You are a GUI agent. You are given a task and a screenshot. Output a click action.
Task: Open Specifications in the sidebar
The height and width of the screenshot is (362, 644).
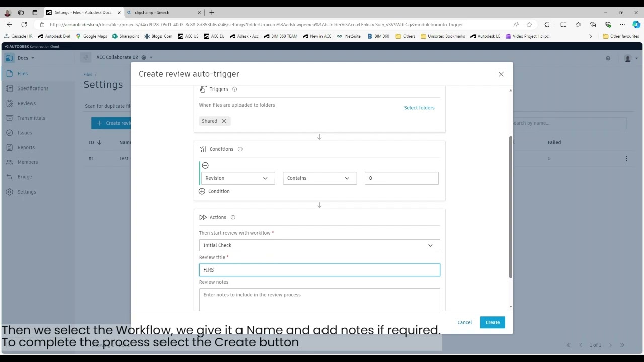pyautogui.click(x=33, y=88)
